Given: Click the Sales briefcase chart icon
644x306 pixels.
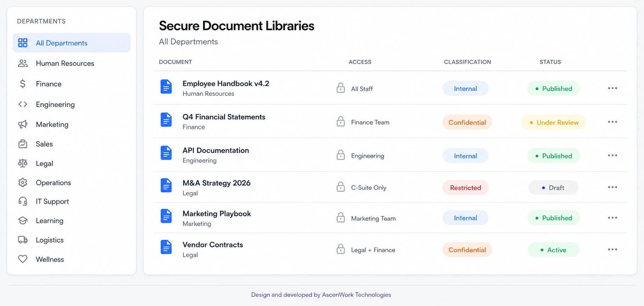Looking at the screenshot, I should [23, 144].
